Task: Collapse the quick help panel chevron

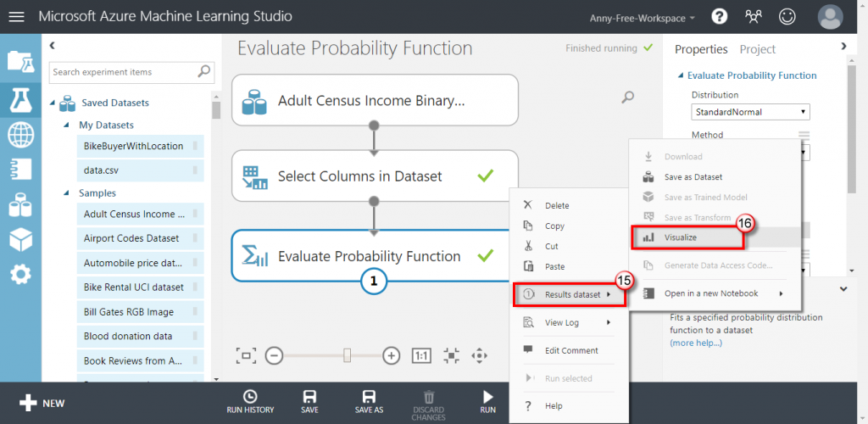Action: tap(843, 289)
